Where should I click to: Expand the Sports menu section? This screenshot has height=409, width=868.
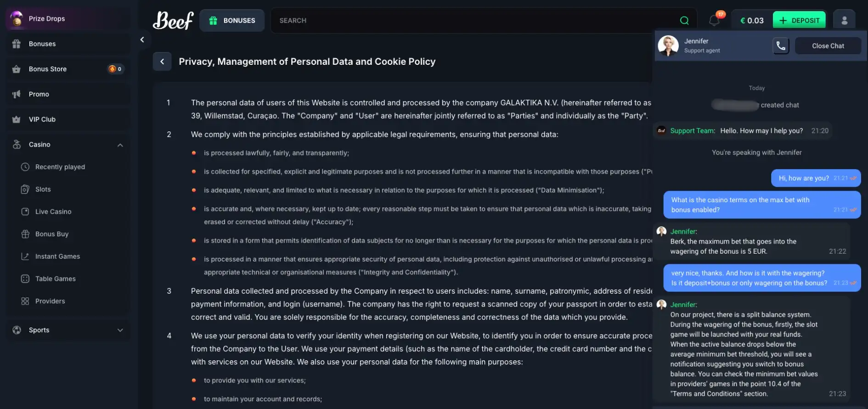click(120, 330)
